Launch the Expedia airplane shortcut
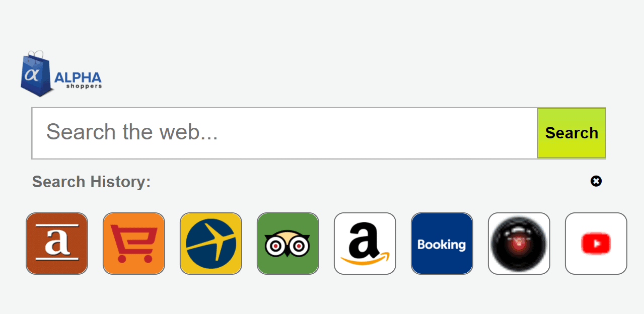This screenshot has height=314, width=644. click(211, 244)
